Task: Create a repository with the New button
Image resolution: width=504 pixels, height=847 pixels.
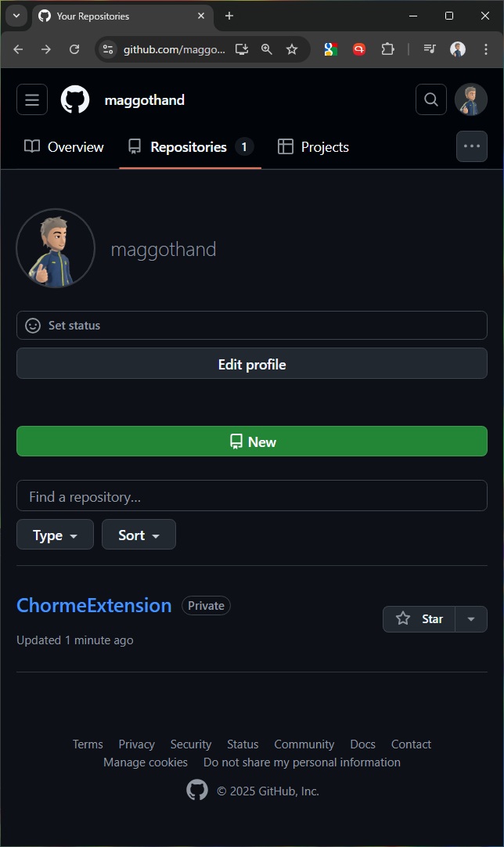Action: point(252,442)
